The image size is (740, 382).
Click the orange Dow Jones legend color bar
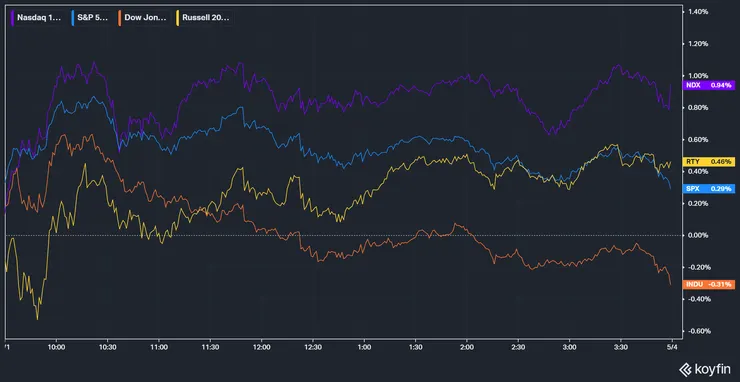pyautogui.click(x=120, y=18)
